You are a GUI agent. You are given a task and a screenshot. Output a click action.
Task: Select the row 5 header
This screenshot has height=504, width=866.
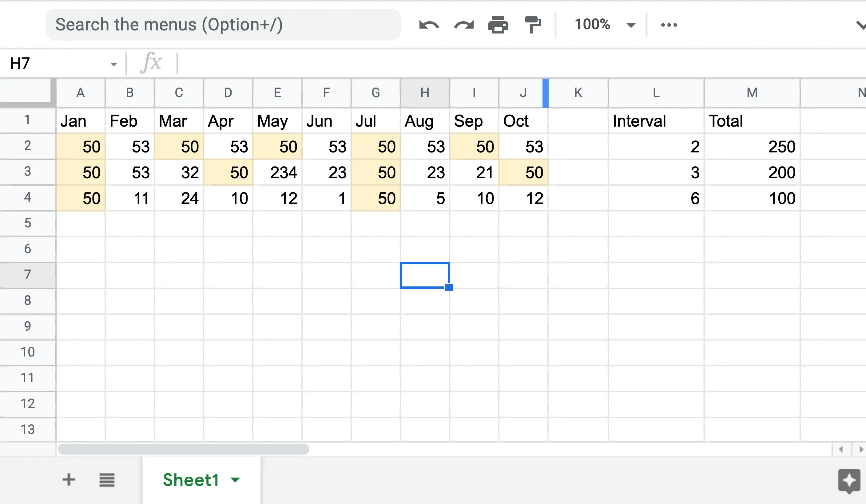click(27, 223)
